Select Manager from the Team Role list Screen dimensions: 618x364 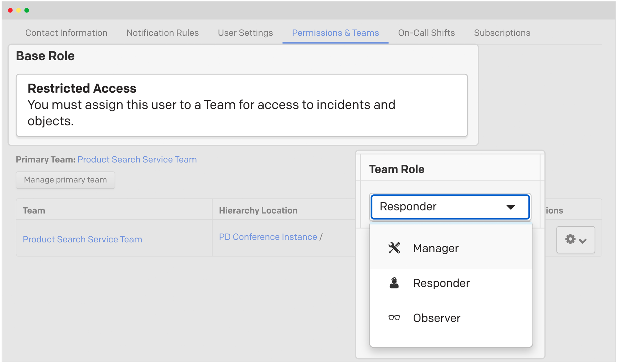pos(435,248)
